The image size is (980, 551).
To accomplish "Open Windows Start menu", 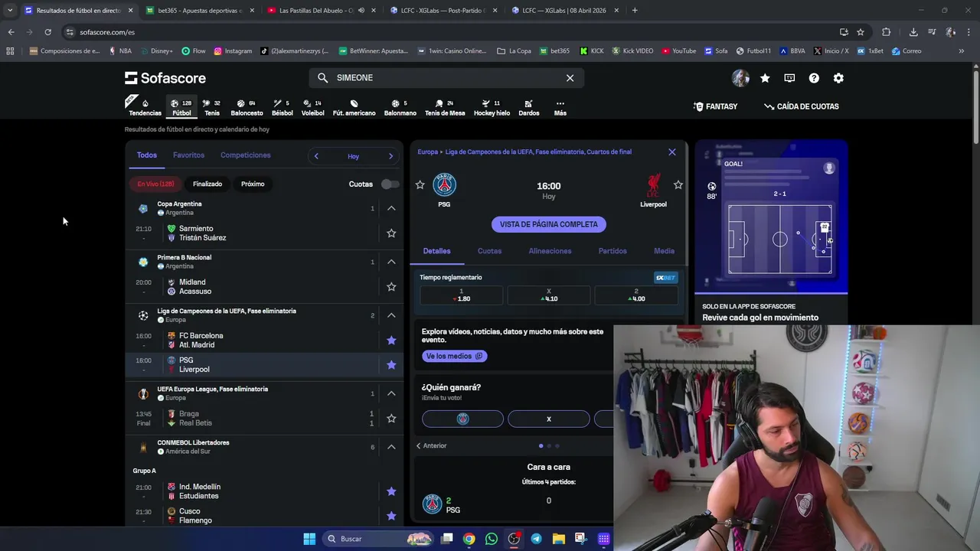I will click(x=309, y=539).
